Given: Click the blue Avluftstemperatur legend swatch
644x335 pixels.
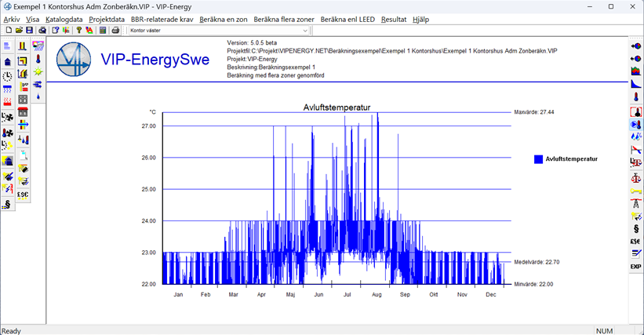Looking at the screenshot, I should (x=538, y=159).
